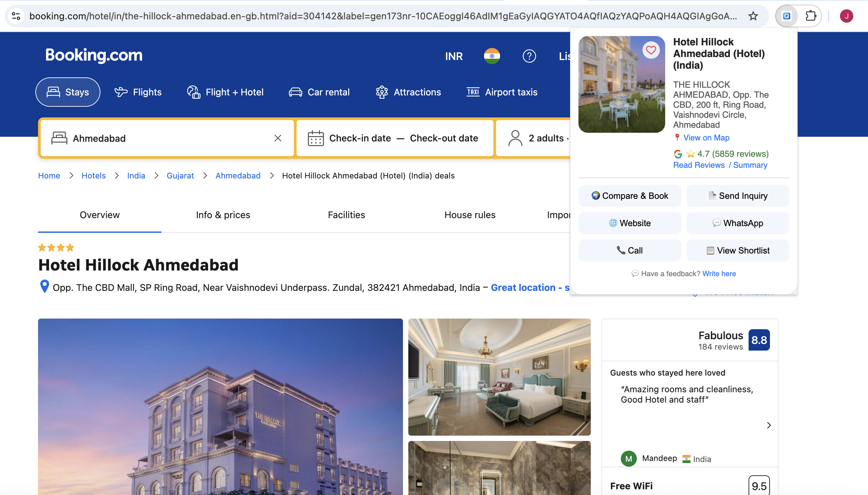Open the help question mark icon
Image resolution: width=868 pixels, height=495 pixels.
click(529, 56)
